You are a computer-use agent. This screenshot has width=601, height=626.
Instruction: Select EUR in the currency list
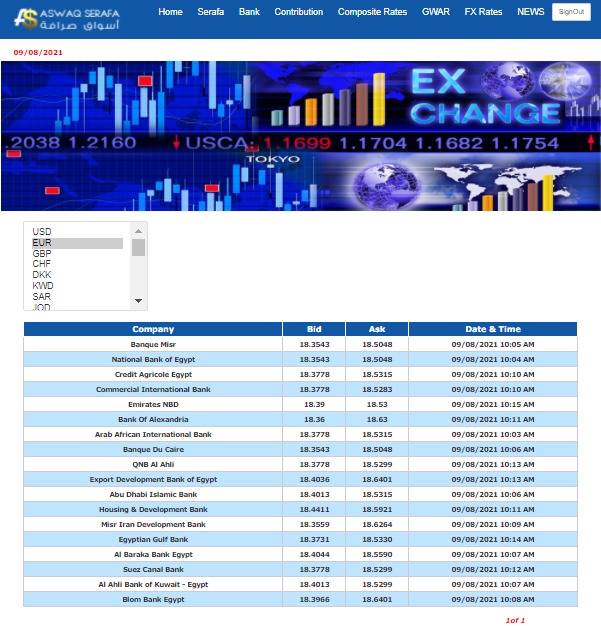pos(77,243)
